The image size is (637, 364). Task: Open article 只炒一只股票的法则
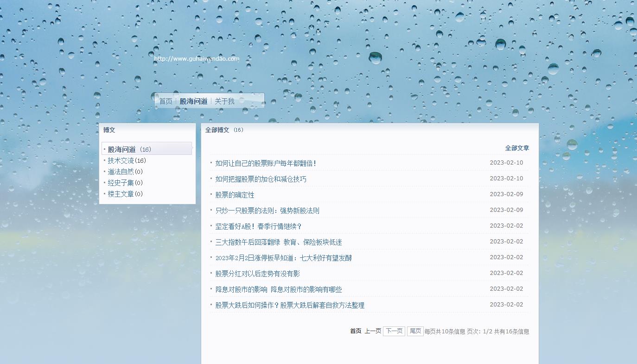[267, 211]
